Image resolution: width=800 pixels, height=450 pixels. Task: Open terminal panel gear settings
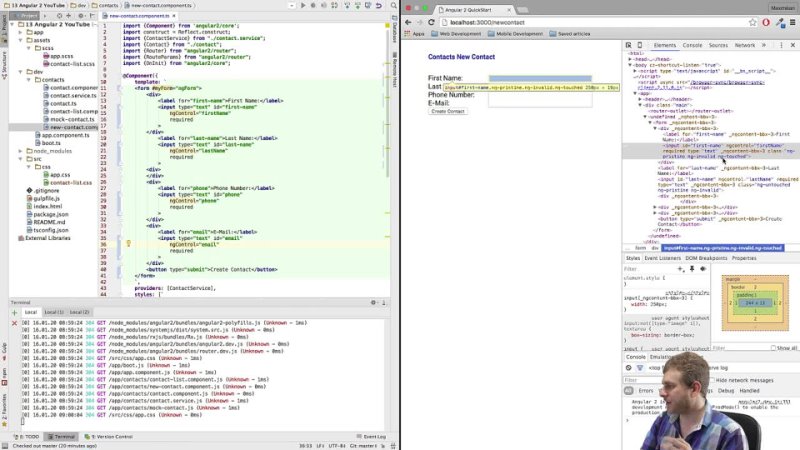coord(373,303)
